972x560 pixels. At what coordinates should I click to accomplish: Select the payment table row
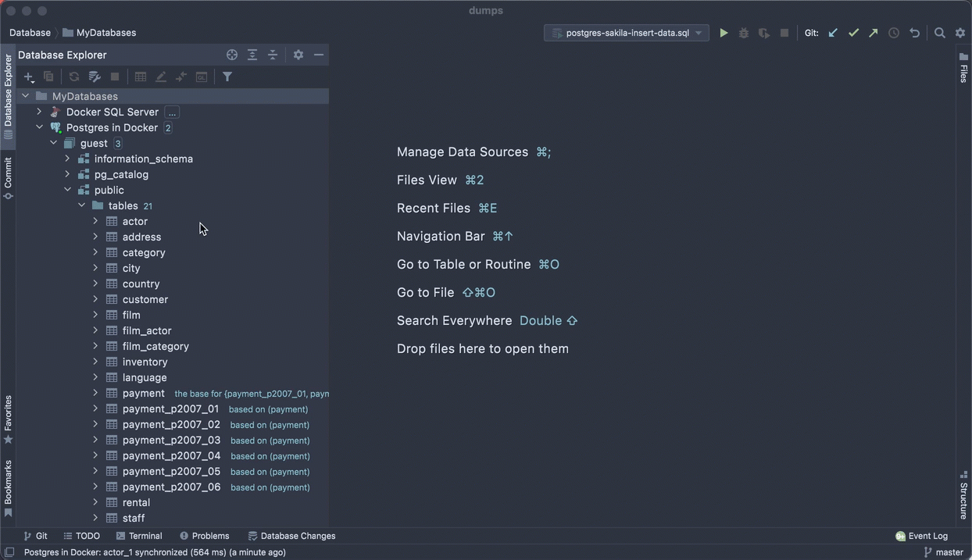click(173, 393)
